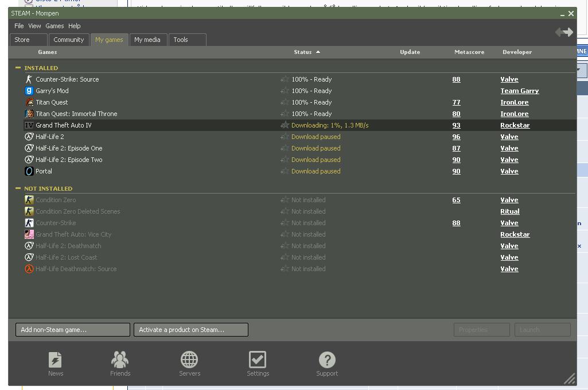Click the Condition Zero Deleted Scenes icon
This screenshot has height=390, width=588.
pyautogui.click(x=29, y=211)
